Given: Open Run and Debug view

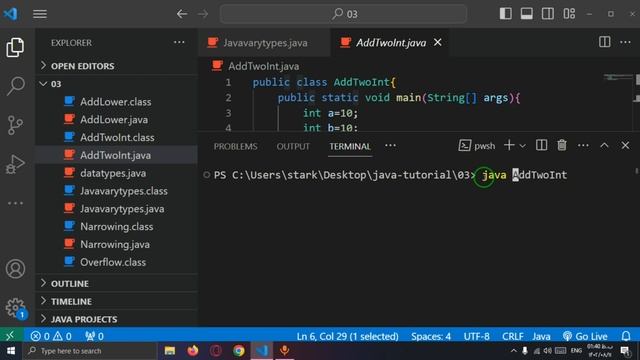Looking at the screenshot, I should click(15, 164).
